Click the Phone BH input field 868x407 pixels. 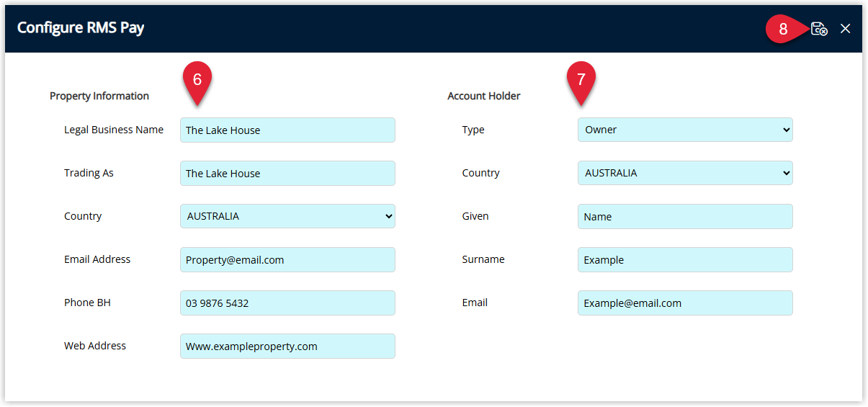(287, 303)
